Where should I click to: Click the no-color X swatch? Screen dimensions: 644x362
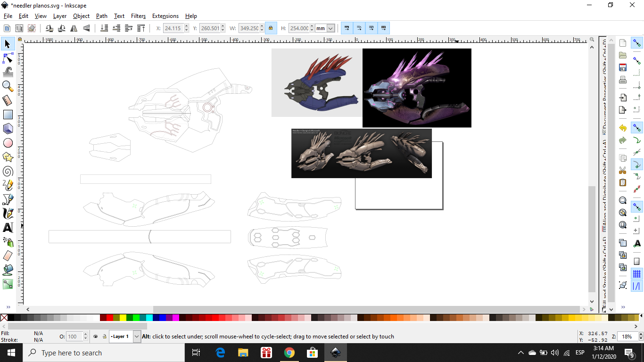click(x=4, y=318)
